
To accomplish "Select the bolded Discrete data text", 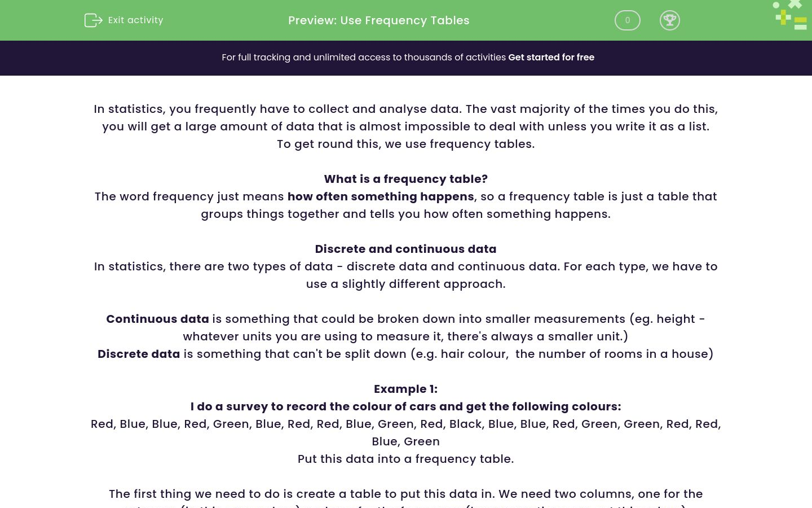I will click(139, 354).
